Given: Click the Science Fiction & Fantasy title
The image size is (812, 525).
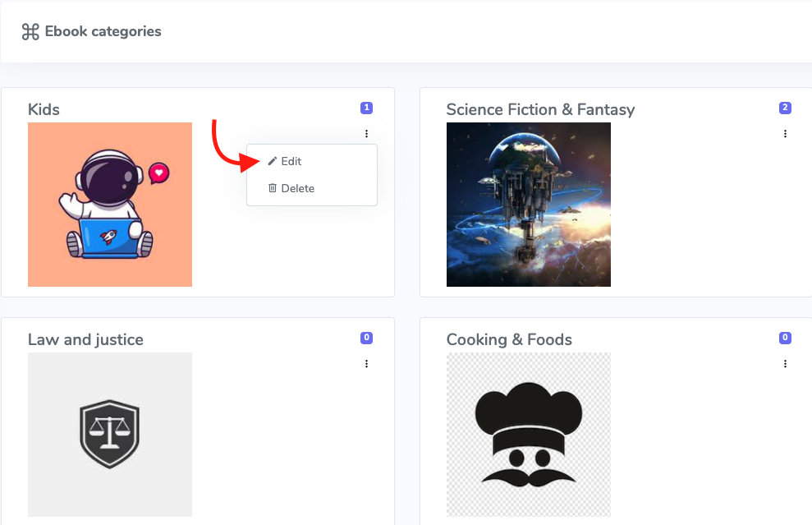Looking at the screenshot, I should (540, 109).
